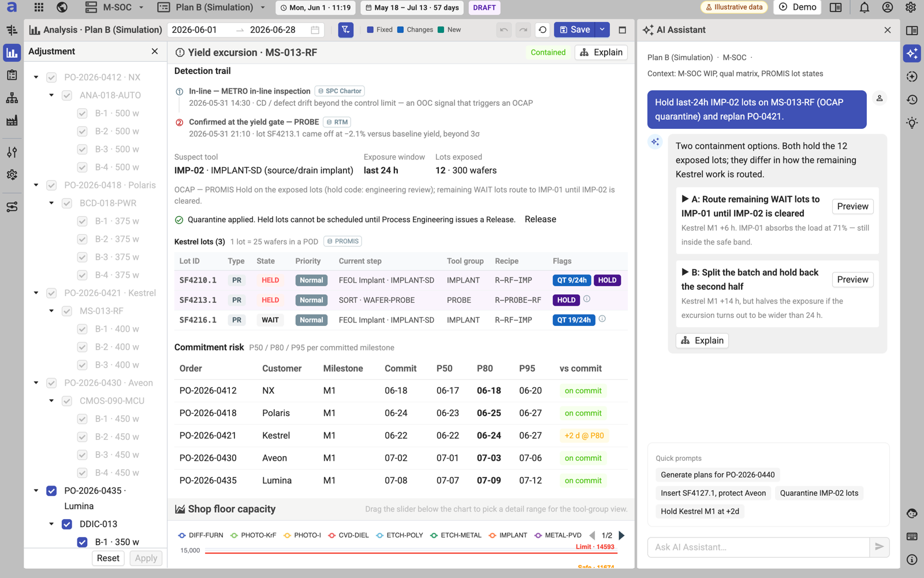Screen dimensions: 924x578
Task: Open the Analysis chart view in sidebar
Action: click(12, 53)
